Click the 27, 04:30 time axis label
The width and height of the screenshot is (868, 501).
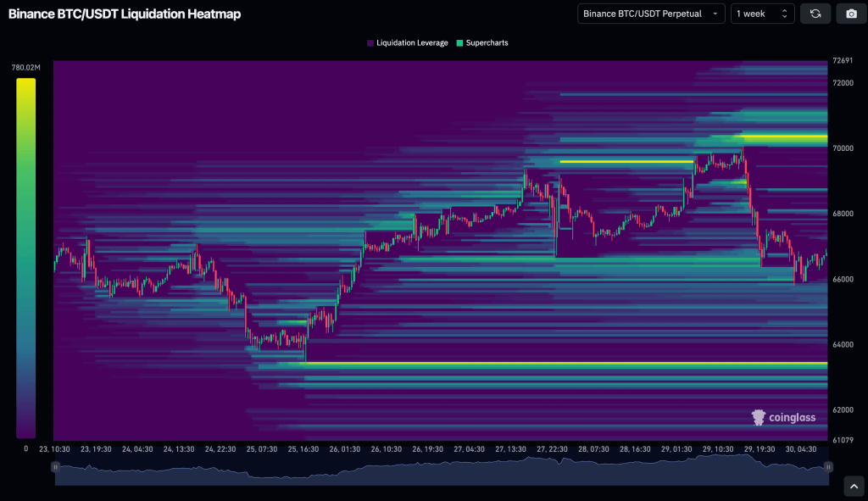pos(470,449)
